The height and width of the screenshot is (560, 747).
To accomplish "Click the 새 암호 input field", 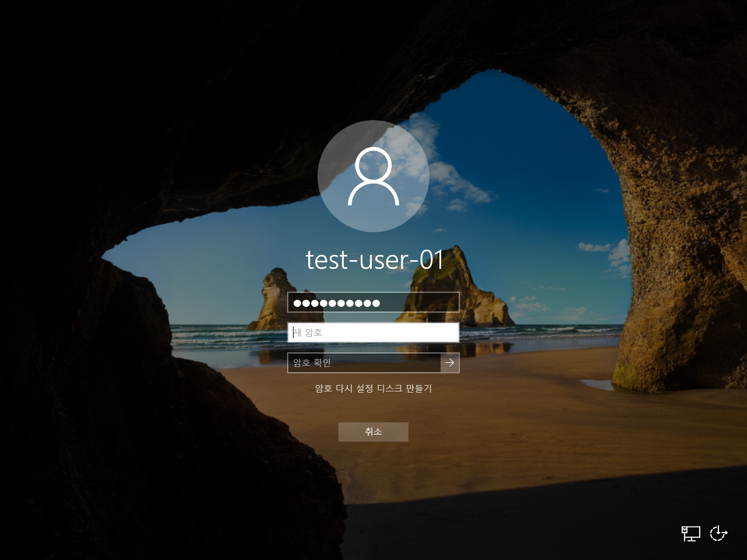I will [x=373, y=332].
